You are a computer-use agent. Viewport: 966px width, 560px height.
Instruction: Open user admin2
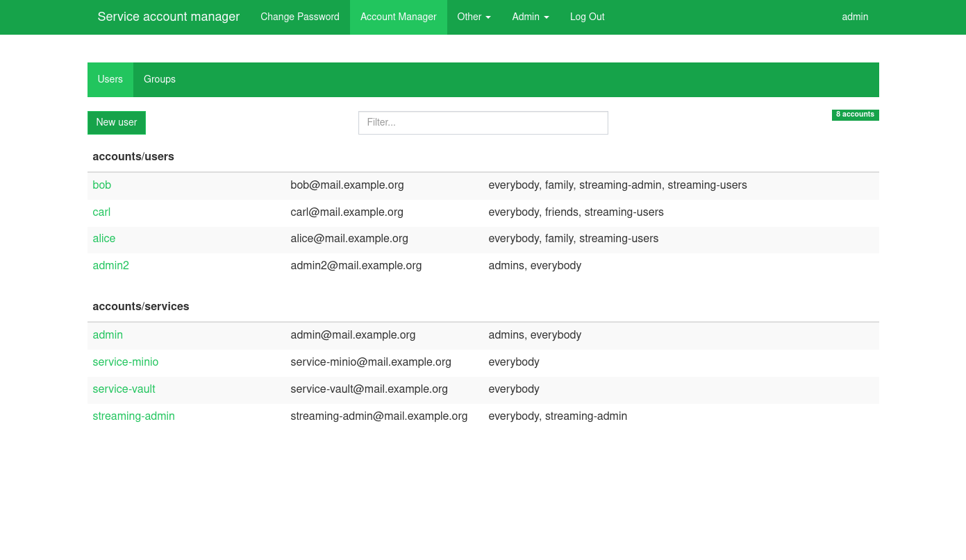(x=111, y=266)
